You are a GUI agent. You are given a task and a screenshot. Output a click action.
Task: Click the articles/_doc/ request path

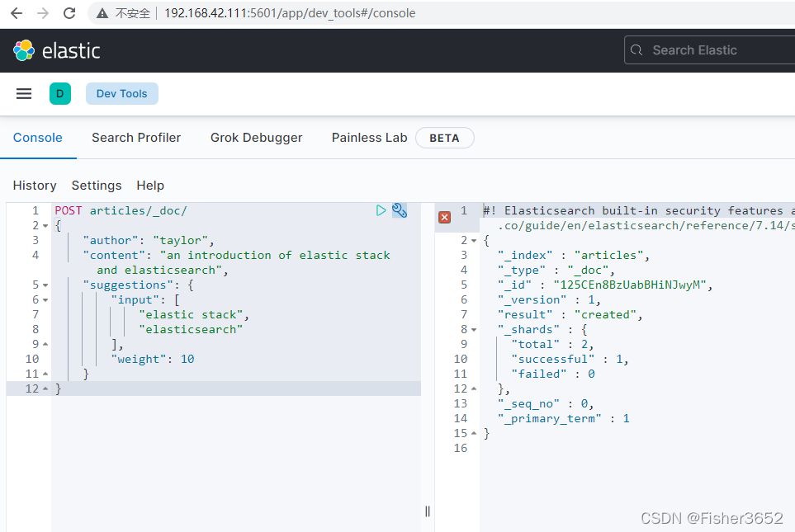click(139, 211)
